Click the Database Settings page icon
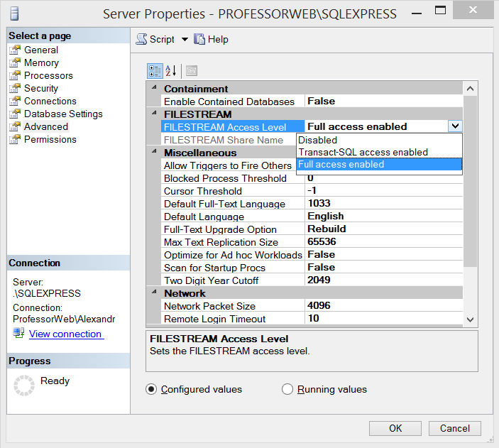This screenshot has height=448, width=499. click(x=15, y=114)
